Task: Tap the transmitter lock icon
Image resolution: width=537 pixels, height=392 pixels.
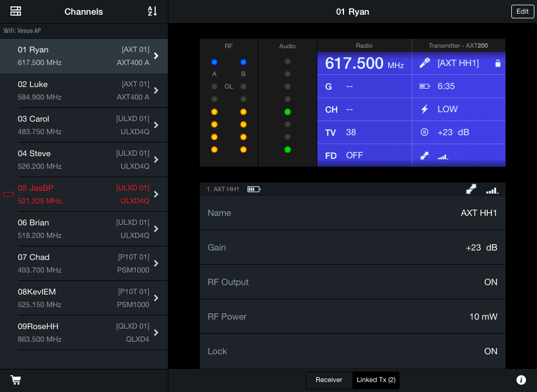Action: click(x=498, y=63)
